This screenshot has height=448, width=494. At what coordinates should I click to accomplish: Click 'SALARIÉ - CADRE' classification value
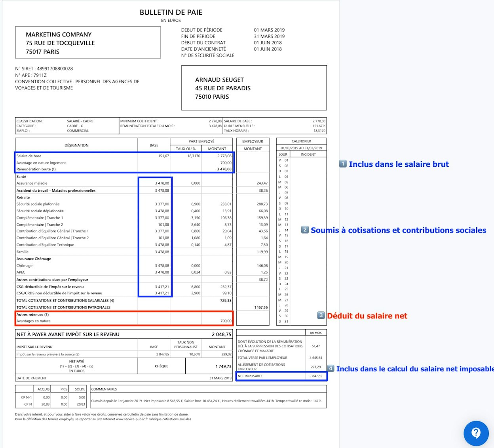(80, 121)
